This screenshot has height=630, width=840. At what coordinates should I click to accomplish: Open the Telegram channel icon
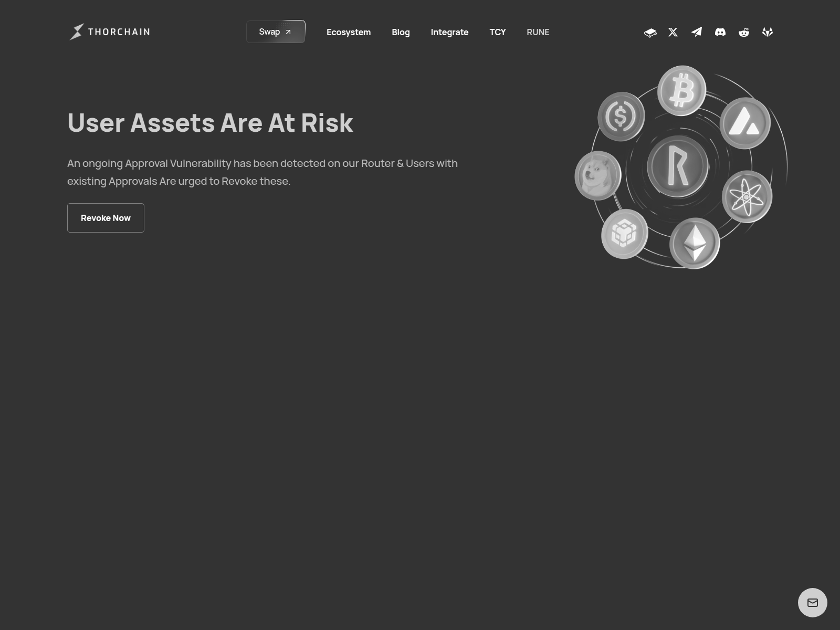697,32
